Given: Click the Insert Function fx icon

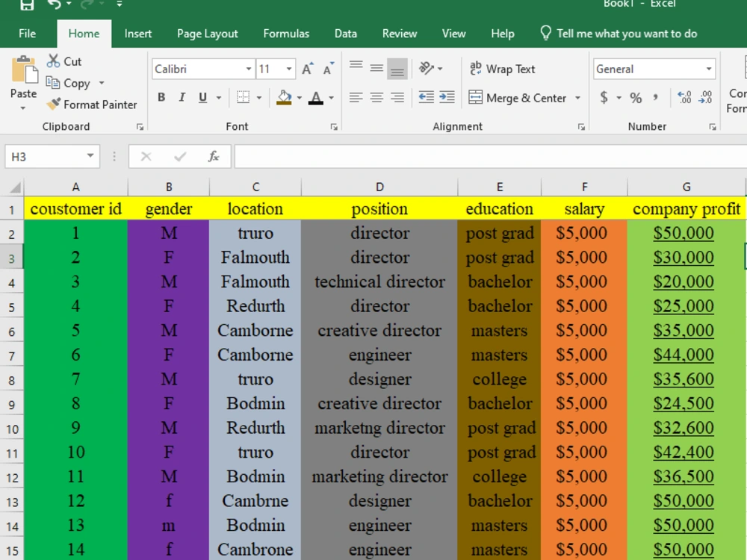Looking at the screenshot, I should coord(214,156).
